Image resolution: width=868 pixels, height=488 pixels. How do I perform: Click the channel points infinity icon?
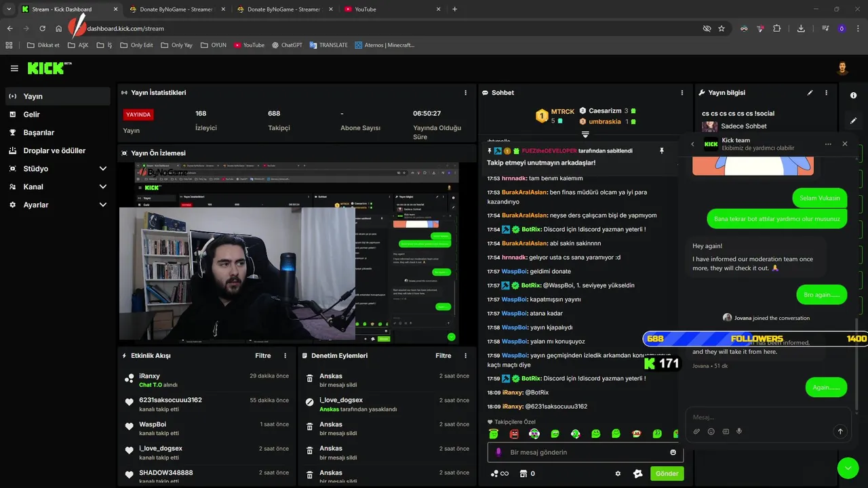[500, 474]
